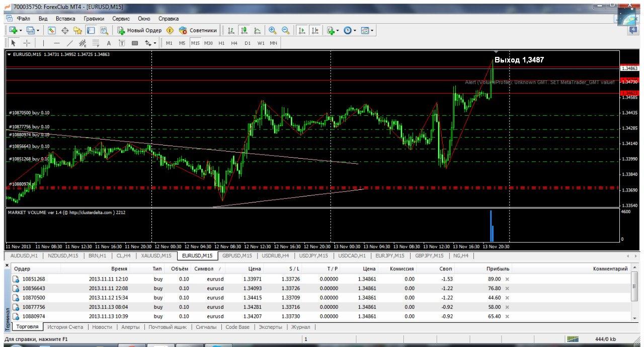The width and height of the screenshot is (644, 347).
Task: Toggle the Market Watch window
Action: coord(52,30)
